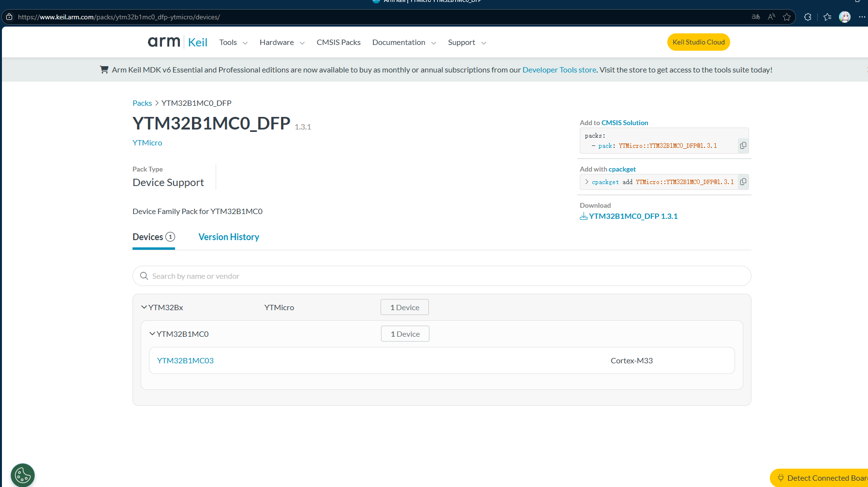Open the read aloud icon
Screen dimensions: 868x487
(x=771, y=17)
